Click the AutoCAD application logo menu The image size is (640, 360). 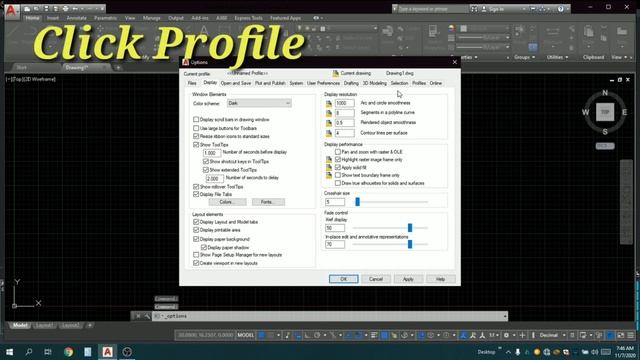tap(11, 10)
